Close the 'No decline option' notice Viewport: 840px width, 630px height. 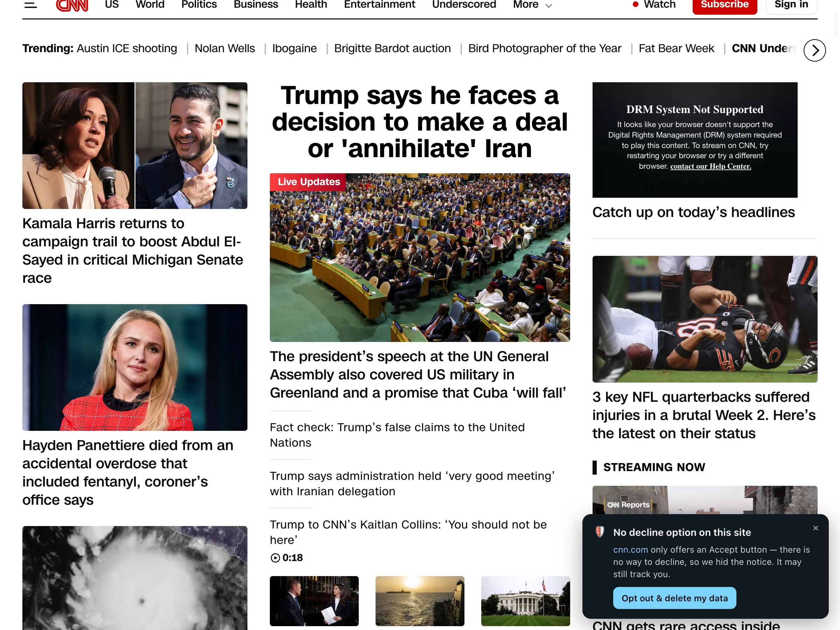tap(815, 528)
